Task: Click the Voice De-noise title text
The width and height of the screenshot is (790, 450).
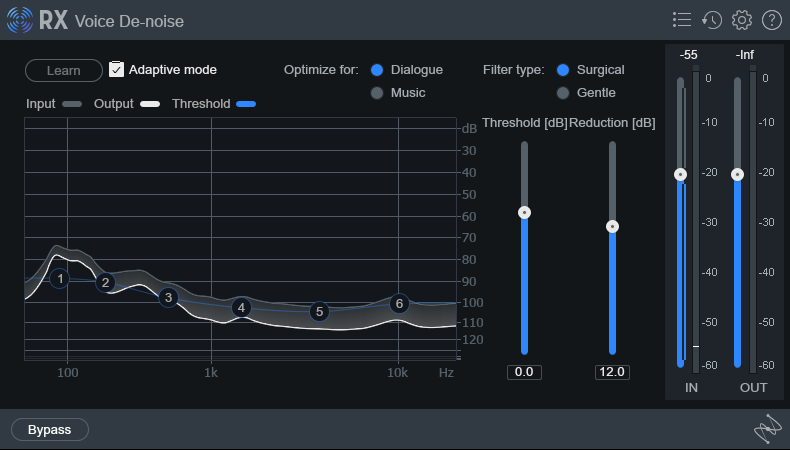Action: (x=129, y=21)
